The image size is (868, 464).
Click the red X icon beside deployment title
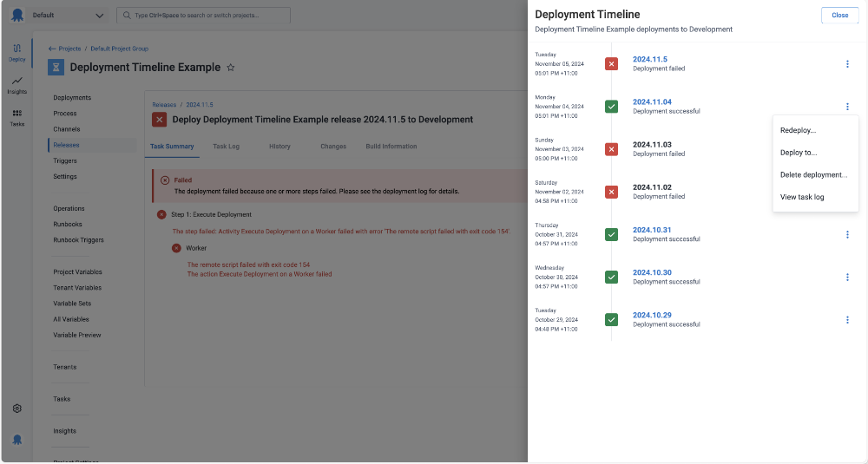(x=160, y=120)
